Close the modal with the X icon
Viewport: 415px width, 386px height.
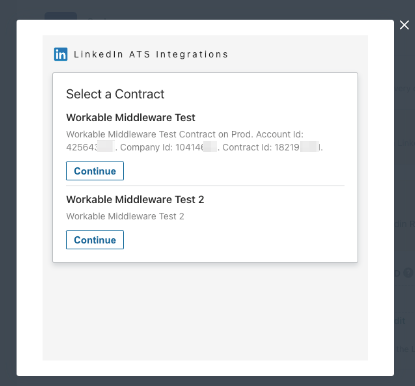point(404,25)
